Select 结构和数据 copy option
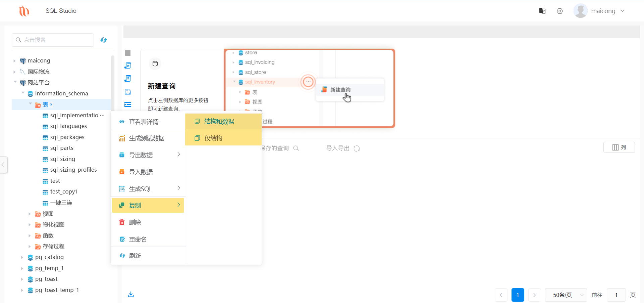Screen dimensions: 644x303 pyautogui.click(x=223, y=121)
